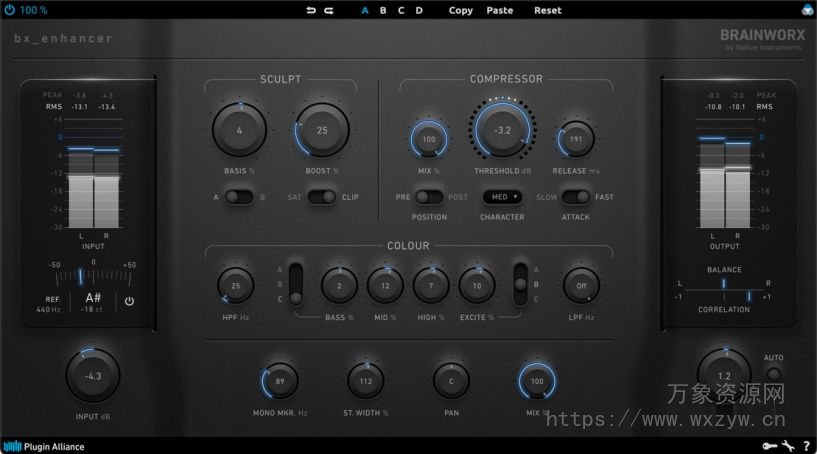Click the BASS % knob
This screenshot has width=817, height=454.
pos(339,286)
